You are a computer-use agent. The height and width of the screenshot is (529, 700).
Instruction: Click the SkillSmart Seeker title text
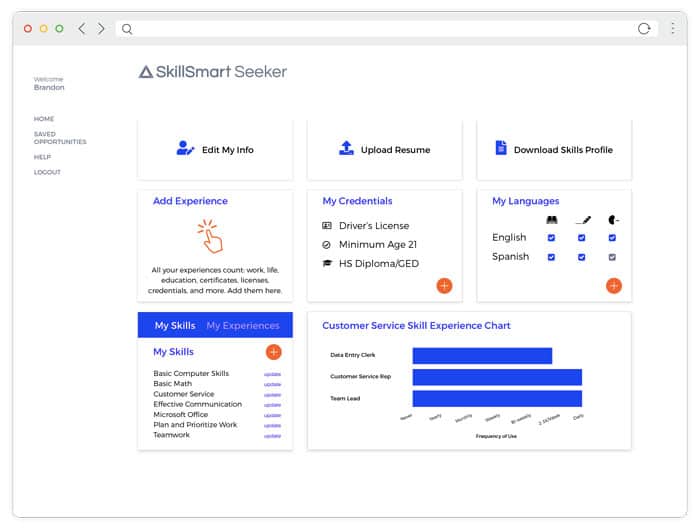coord(221,72)
